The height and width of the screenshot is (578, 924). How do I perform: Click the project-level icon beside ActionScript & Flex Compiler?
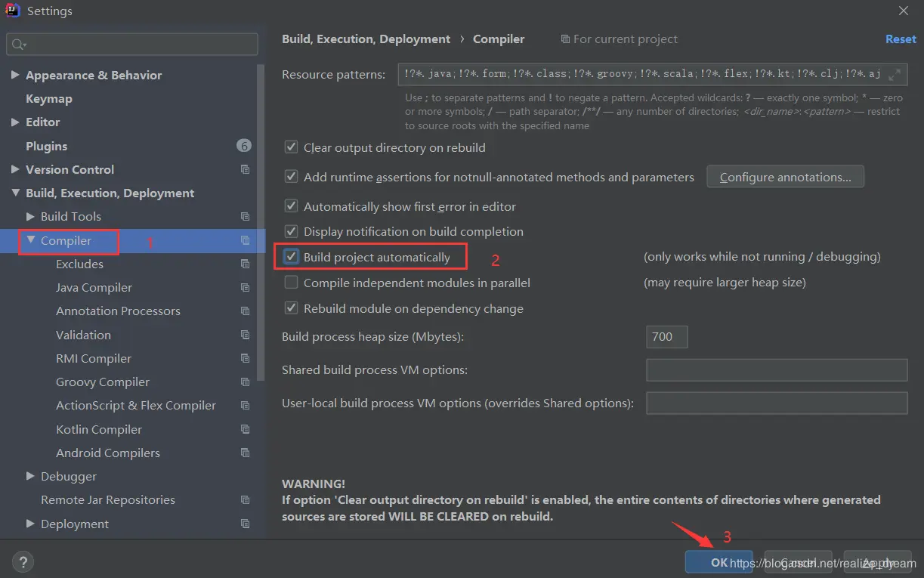click(245, 405)
